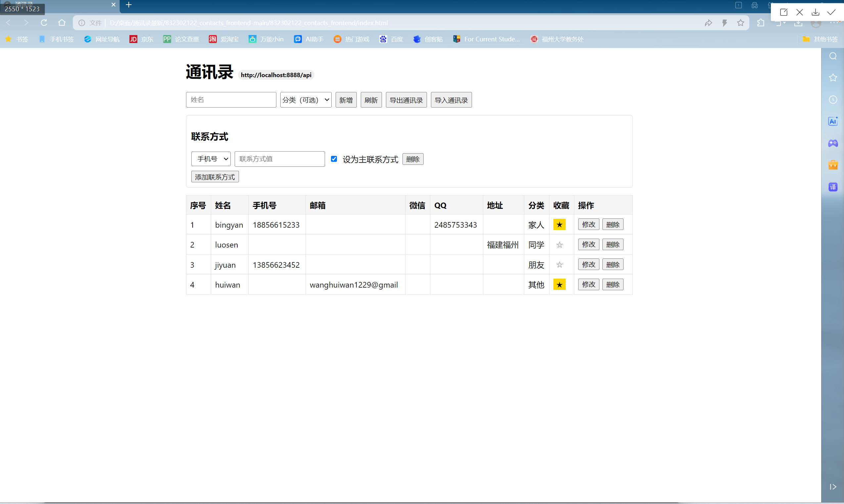Open the 其他书签 bookmarks folder
844x504 pixels.
(x=821, y=39)
